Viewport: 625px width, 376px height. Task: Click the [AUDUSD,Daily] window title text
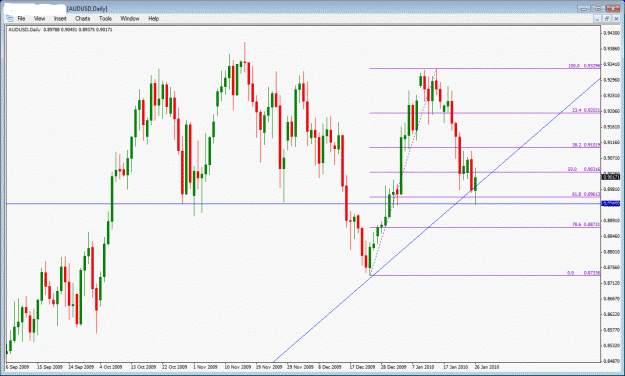(x=87, y=8)
